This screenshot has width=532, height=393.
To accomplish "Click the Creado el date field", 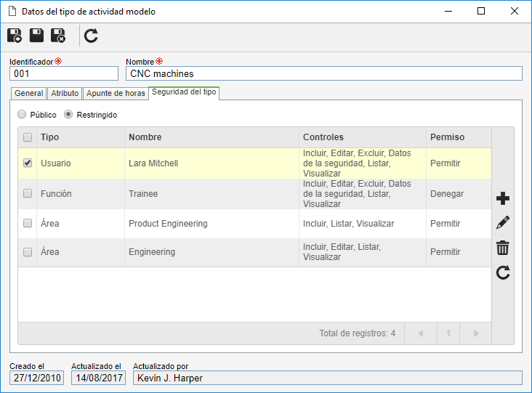I will point(36,378).
